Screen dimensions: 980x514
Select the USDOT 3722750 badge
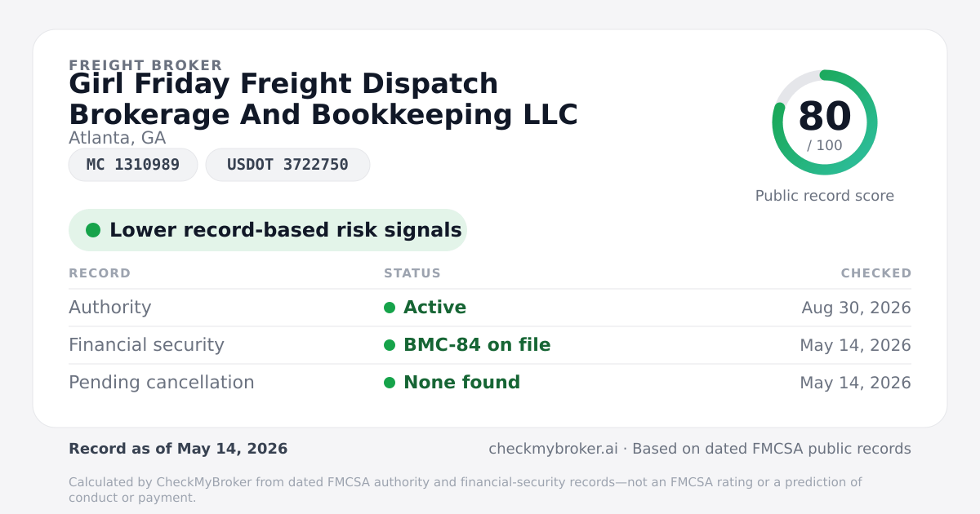coord(287,165)
